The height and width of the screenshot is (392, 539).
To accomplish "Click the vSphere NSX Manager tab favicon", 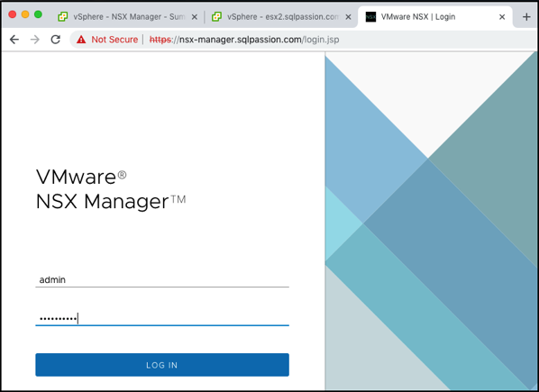I will tap(62, 16).
